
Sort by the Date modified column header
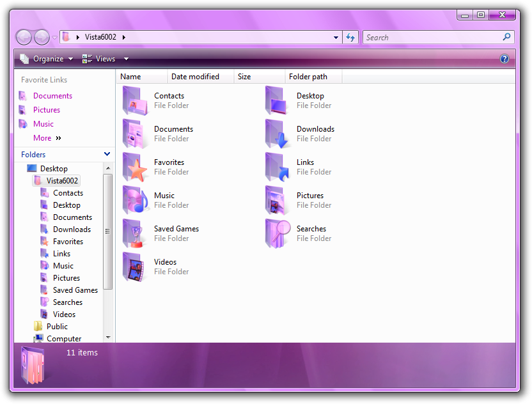[x=195, y=77]
